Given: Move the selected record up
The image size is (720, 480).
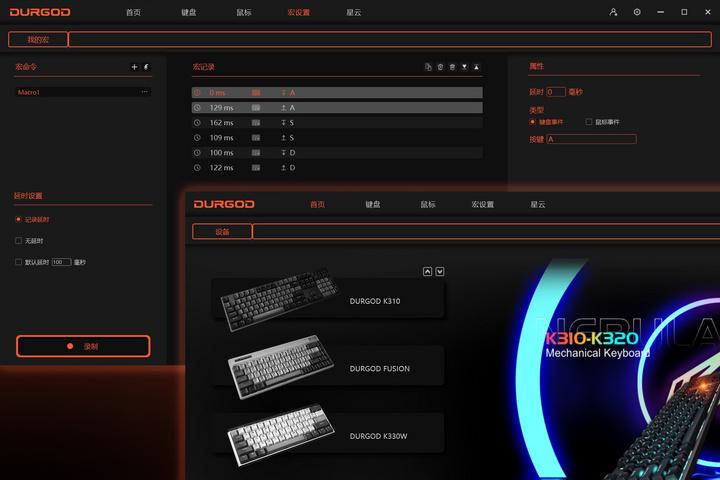Looking at the screenshot, I should (x=476, y=67).
